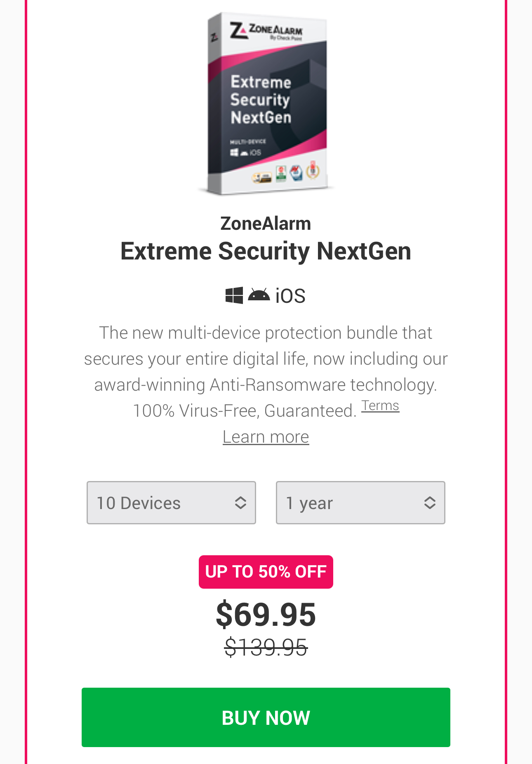The image size is (532, 764).
Task: Open the 10 Devices dropdown
Action: coord(171,502)
